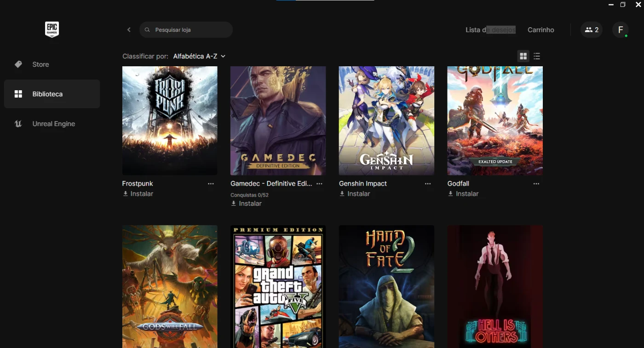644x348 pixels.
Task: Open the Godfall cover art
Action: (495, 121)
